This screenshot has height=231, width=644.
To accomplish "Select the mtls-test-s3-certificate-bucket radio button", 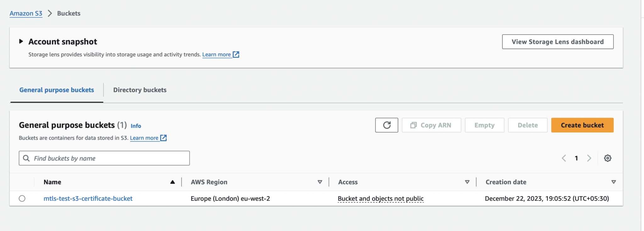I will [22, 198].
